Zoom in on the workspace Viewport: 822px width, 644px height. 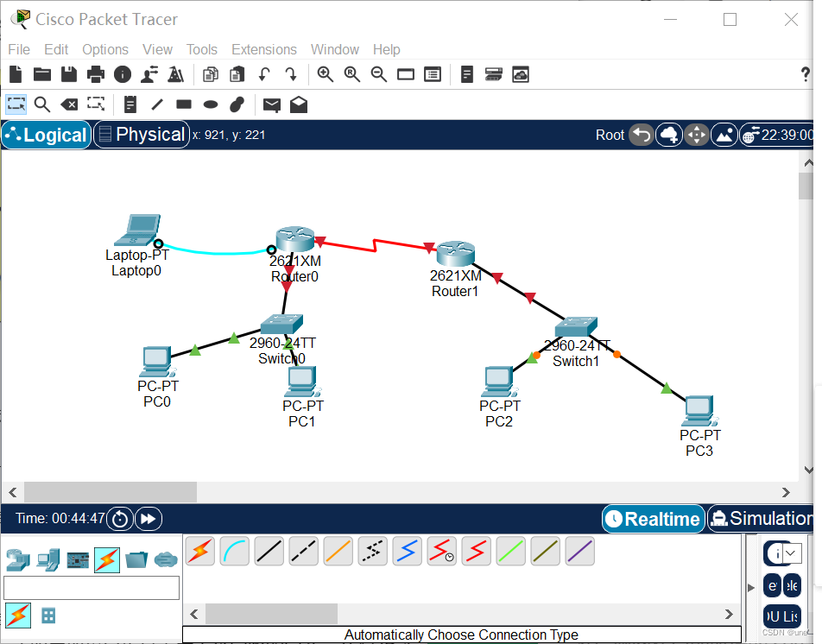[x=326, y=74]
